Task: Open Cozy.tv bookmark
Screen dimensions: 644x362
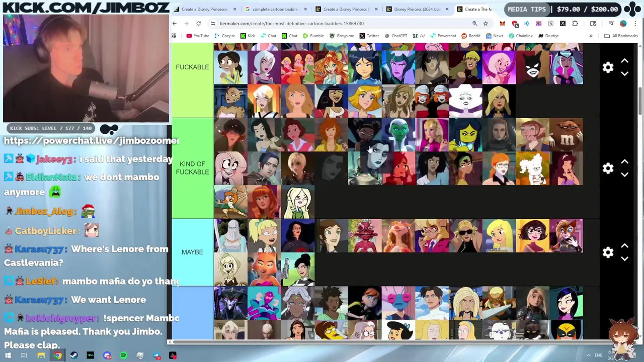Action: 224,36
